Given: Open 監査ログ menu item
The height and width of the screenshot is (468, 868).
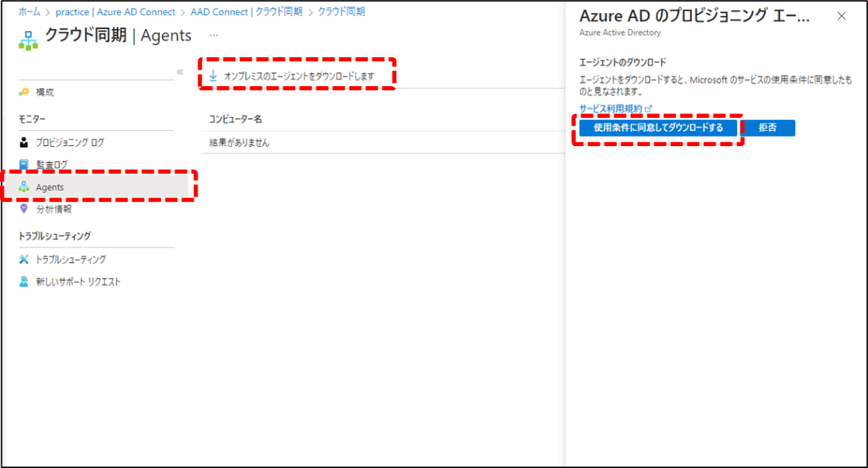Looking at the screenshot, I should (x=52, y=164).
